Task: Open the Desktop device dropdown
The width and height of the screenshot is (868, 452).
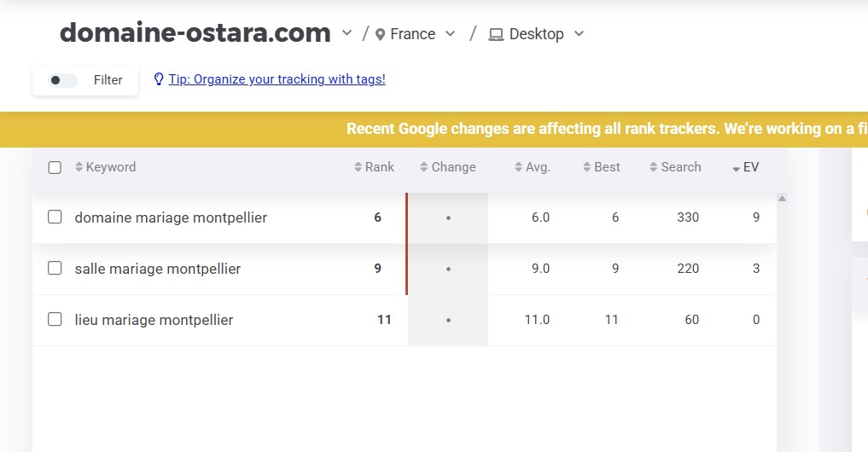Action: tap(579, 34)
